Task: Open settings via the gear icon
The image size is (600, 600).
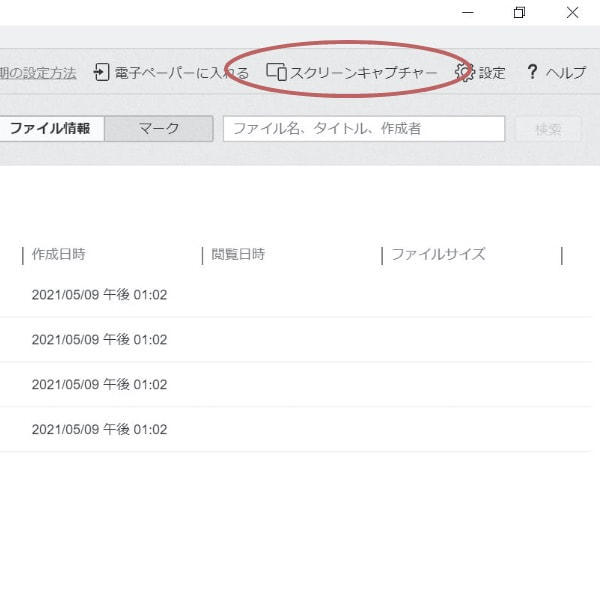Action: pos(465,72)
